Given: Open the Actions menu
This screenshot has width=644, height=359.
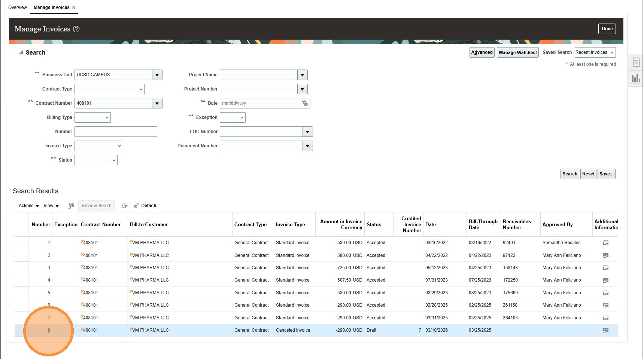Looking at the screenshot, I should point(29,206).
